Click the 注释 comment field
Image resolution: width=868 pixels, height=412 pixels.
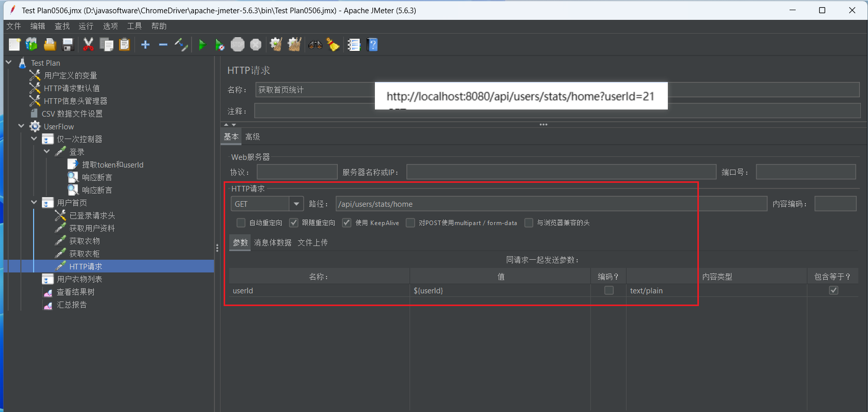coord(557,111)
